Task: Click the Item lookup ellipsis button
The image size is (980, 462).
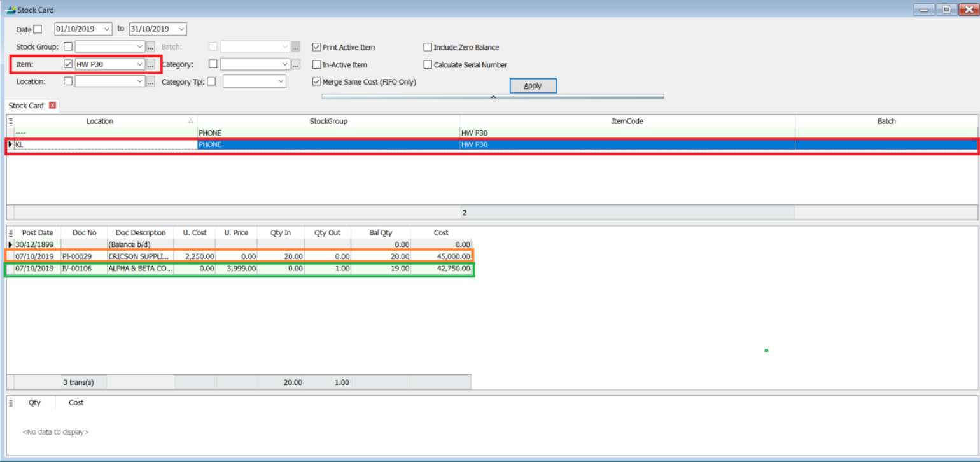Action: pos(150,64)
